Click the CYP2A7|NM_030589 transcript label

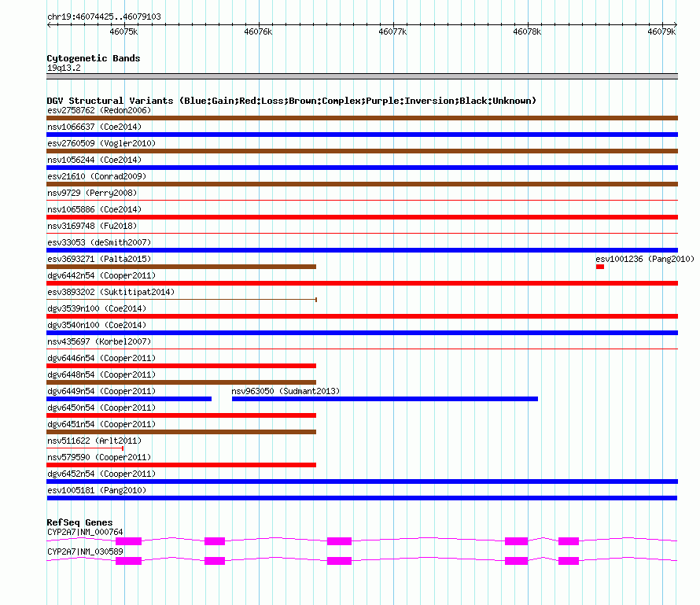pyautogui.click(x=85, y=552)
